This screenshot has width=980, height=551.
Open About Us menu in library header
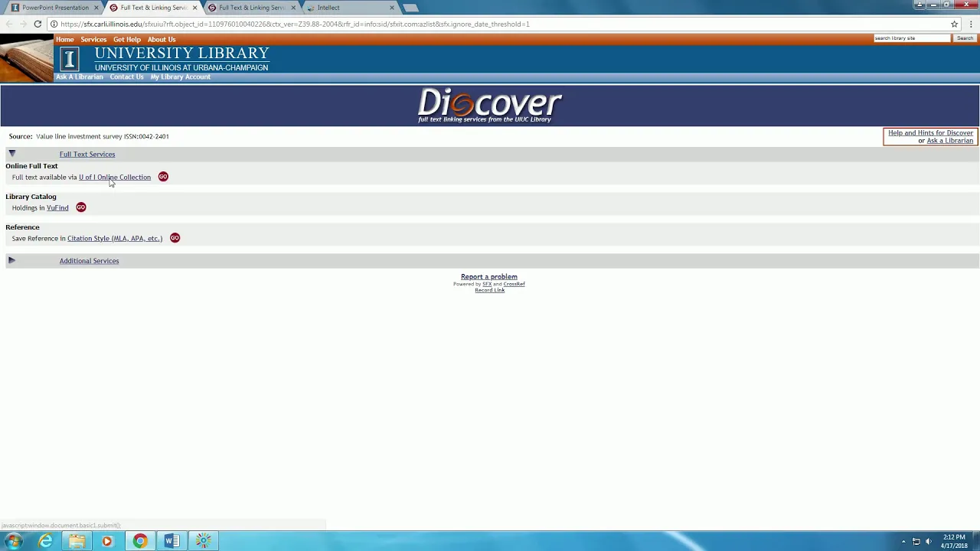tap(162, 40)
